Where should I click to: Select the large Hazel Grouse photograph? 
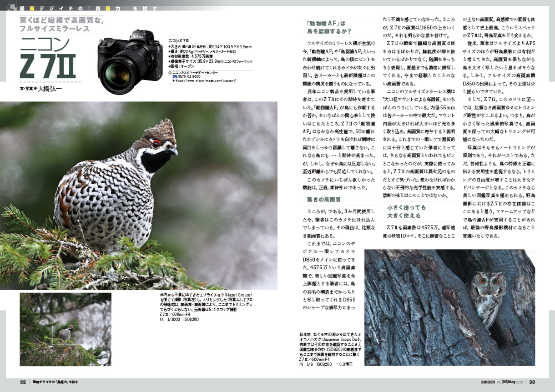[139, 195]
